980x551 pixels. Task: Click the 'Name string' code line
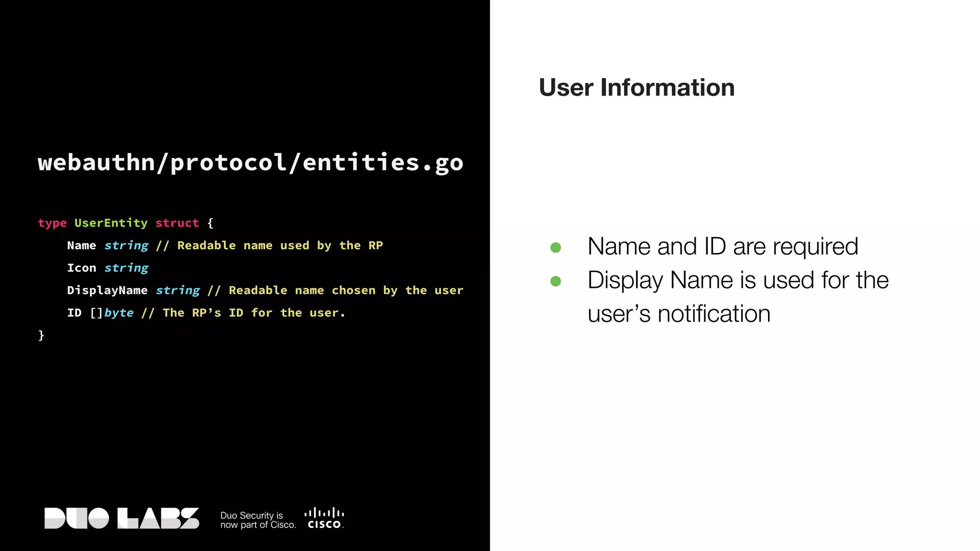click(225, 246)
